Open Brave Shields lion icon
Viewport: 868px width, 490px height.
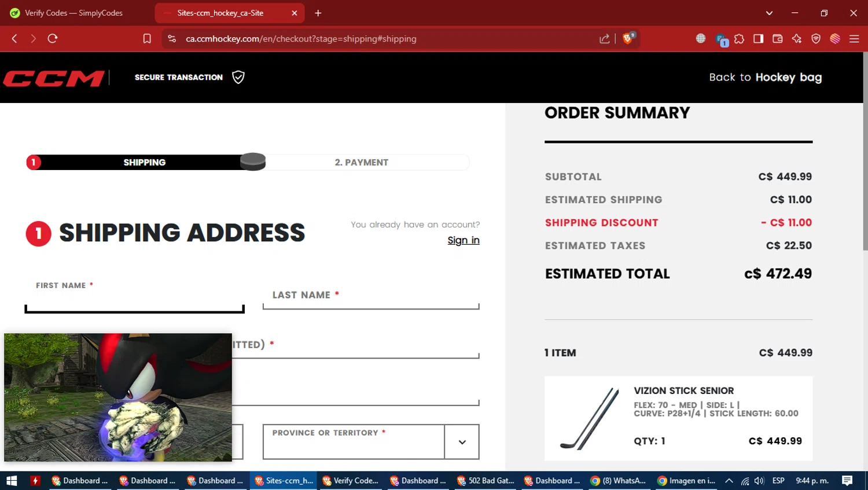pos(628,38)
